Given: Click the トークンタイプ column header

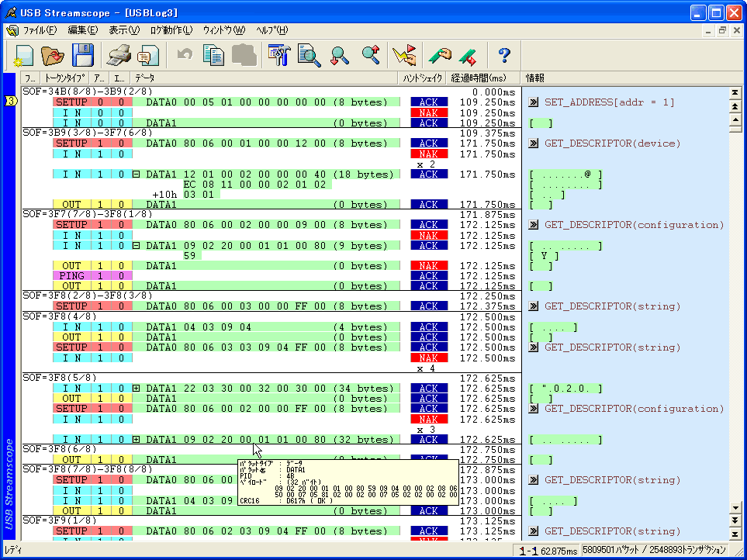Looking at the screenshot, I should (64, 78).
